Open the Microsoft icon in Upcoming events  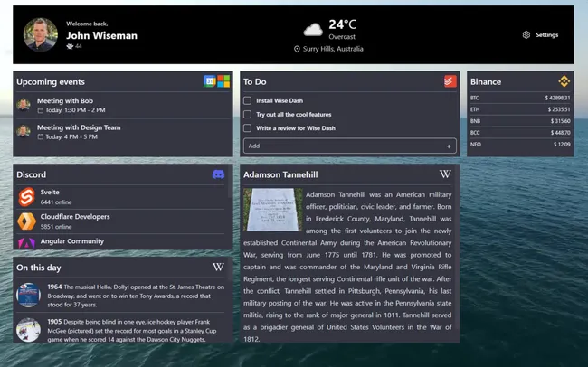pyautogui.click(x=223, y=81)
